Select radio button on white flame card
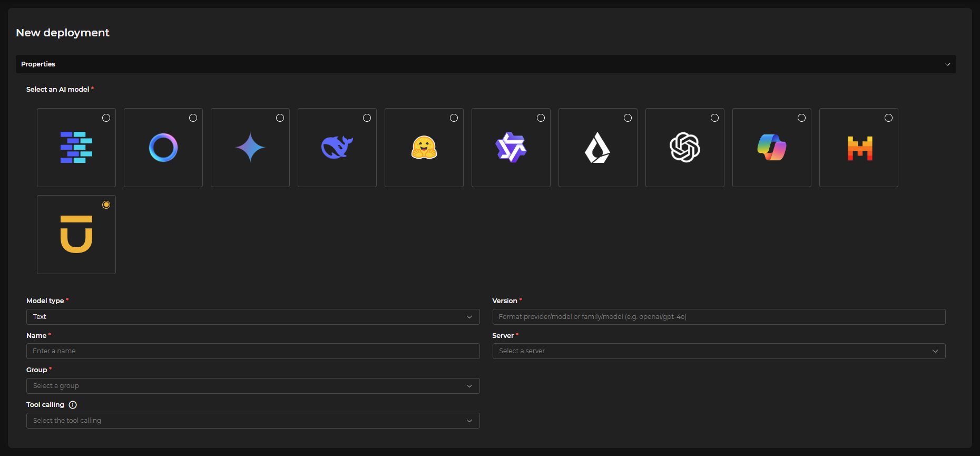The image size is (980, 456). click(628, 118)
